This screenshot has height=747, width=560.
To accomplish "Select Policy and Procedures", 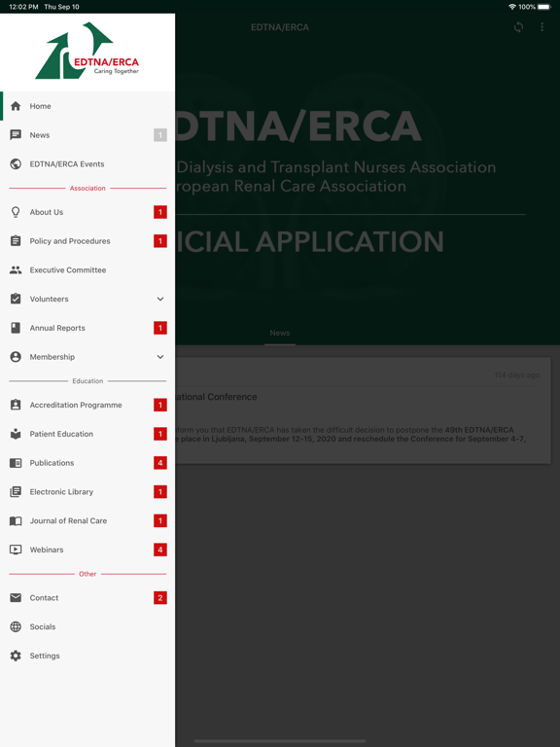I will point(87,241).
